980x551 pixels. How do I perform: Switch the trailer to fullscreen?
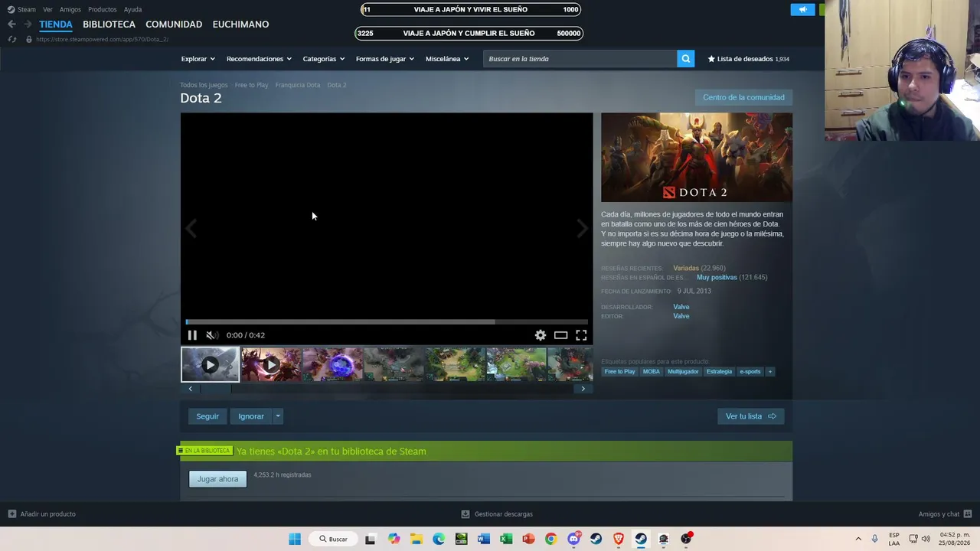click(x=581, y=335)
